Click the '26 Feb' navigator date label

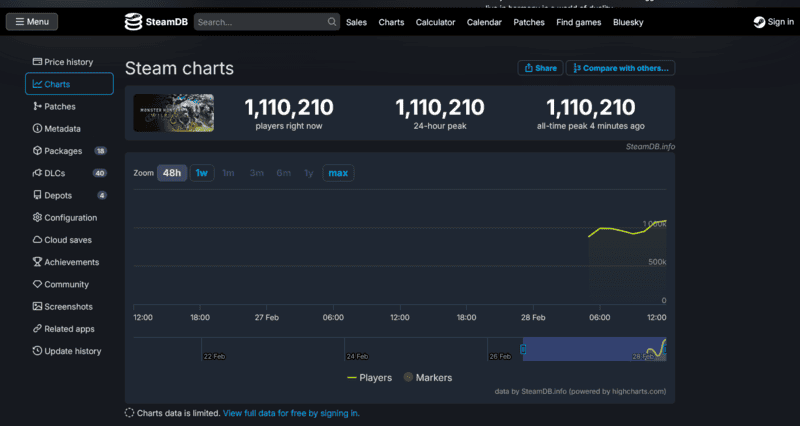click(x=500, y=356)
